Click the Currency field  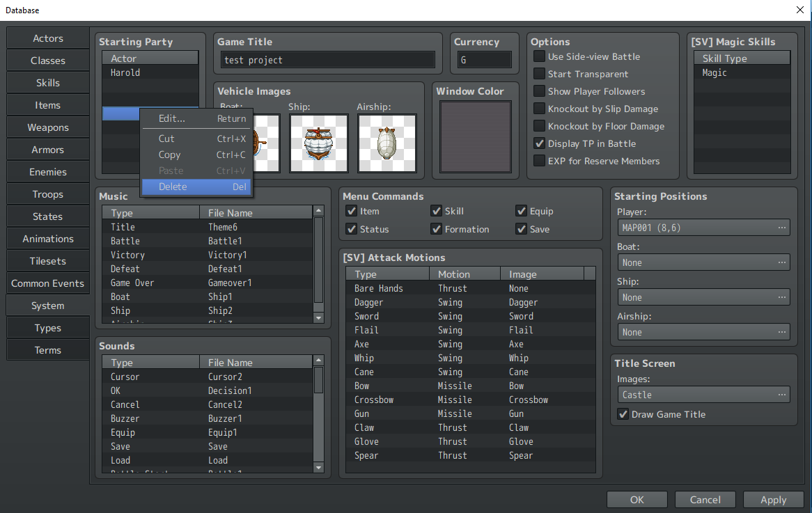click(484, 60)
